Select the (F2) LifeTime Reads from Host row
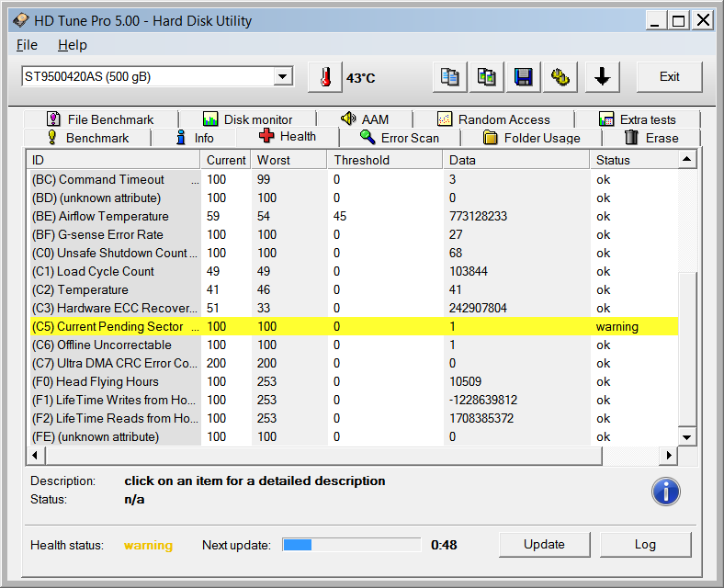This screenshot has height=588, width=724. coord(354,419)
